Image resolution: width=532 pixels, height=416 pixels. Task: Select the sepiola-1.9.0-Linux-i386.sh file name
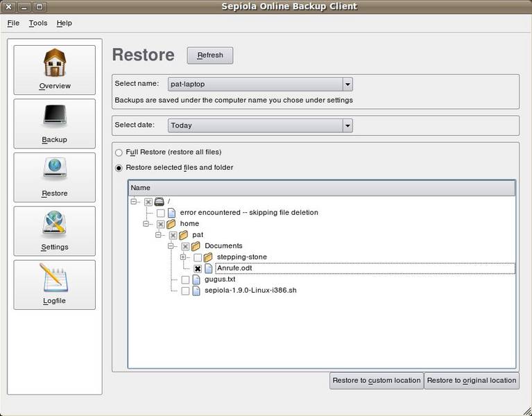pyautogui.click(x=250, y=291)
